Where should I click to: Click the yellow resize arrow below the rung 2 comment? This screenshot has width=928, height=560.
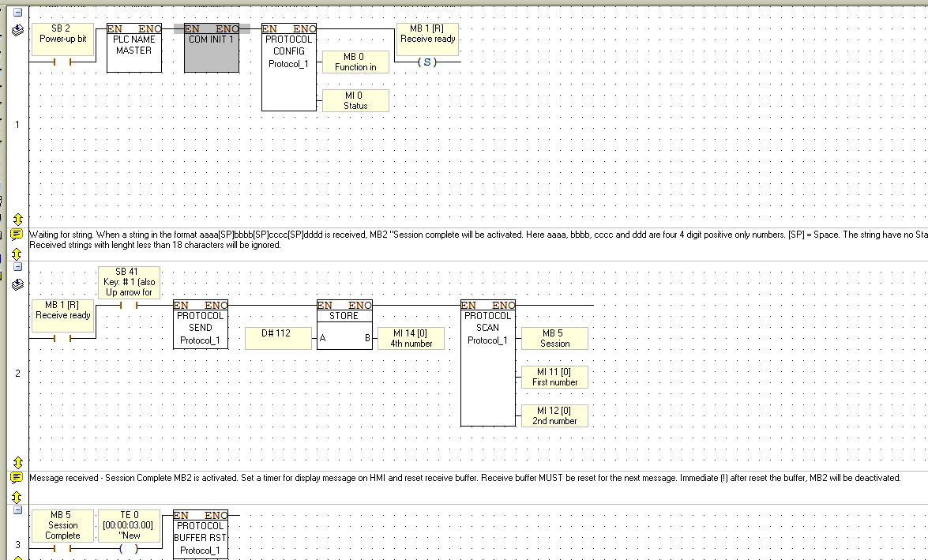point(17,254)
